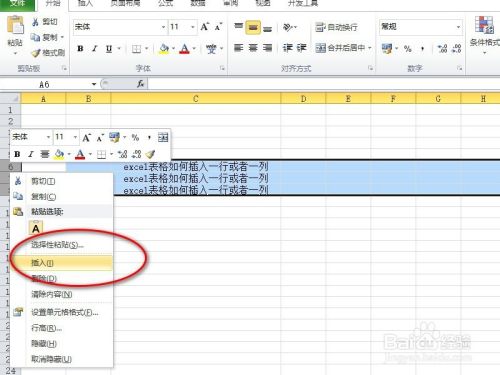
Task: Click increase decimal icon in ribbon
Action: [x=442, y=49]
